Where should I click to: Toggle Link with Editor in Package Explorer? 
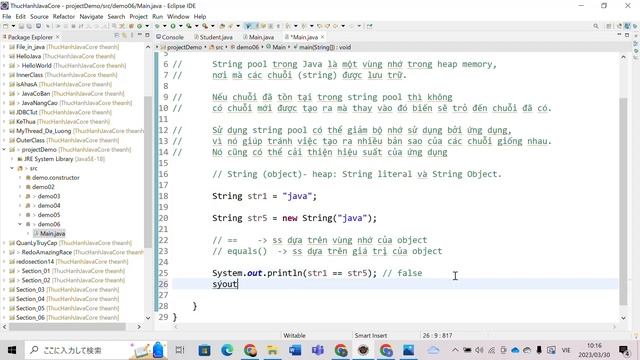point(124,36)
